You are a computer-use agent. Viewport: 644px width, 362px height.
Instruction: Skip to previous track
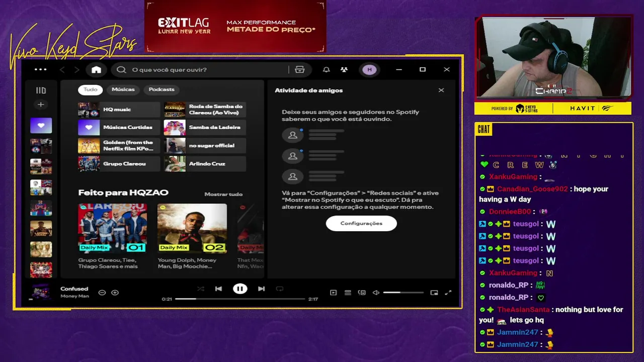pos(218,289)
